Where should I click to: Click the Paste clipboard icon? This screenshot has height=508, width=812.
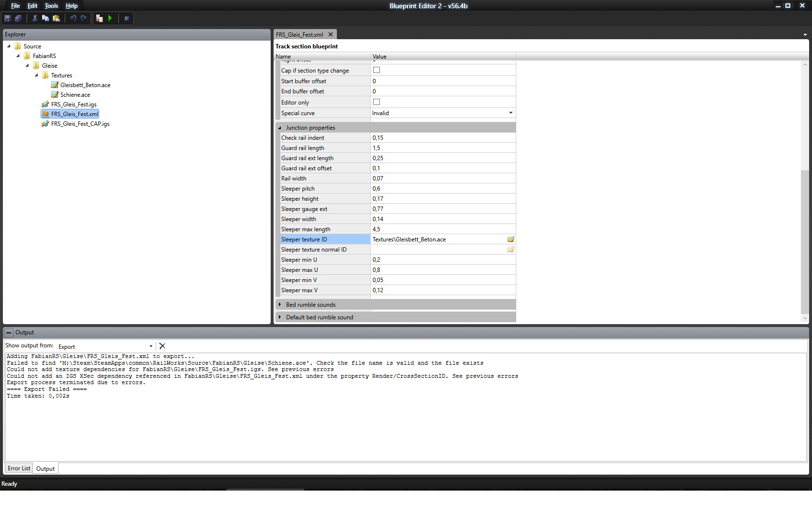(57, 18)
